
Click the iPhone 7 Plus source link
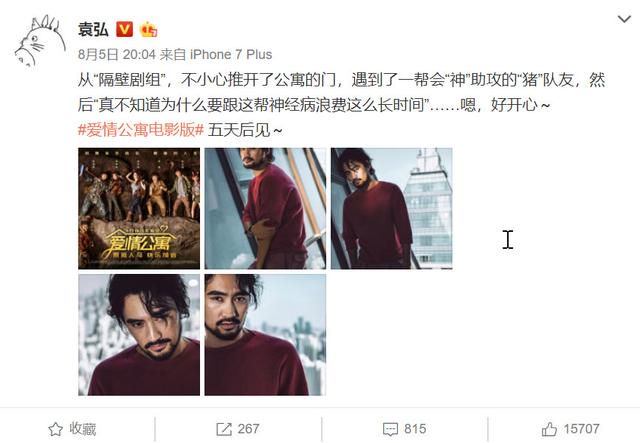click(x=231, y=54)
